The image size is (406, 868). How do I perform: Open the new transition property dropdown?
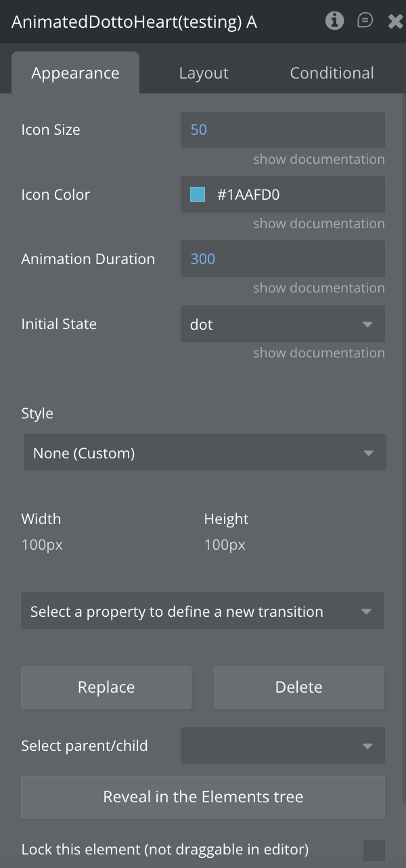(x=202, y=611)
